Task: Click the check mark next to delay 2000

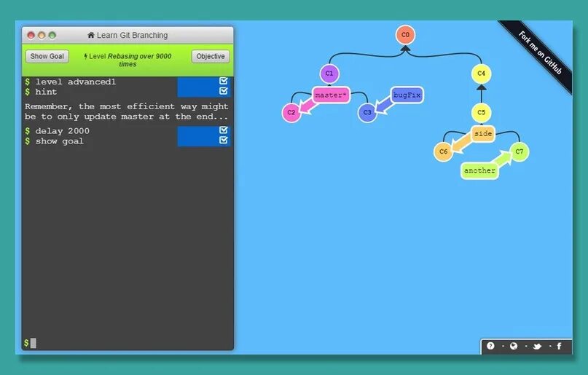Action: (224, 130)
